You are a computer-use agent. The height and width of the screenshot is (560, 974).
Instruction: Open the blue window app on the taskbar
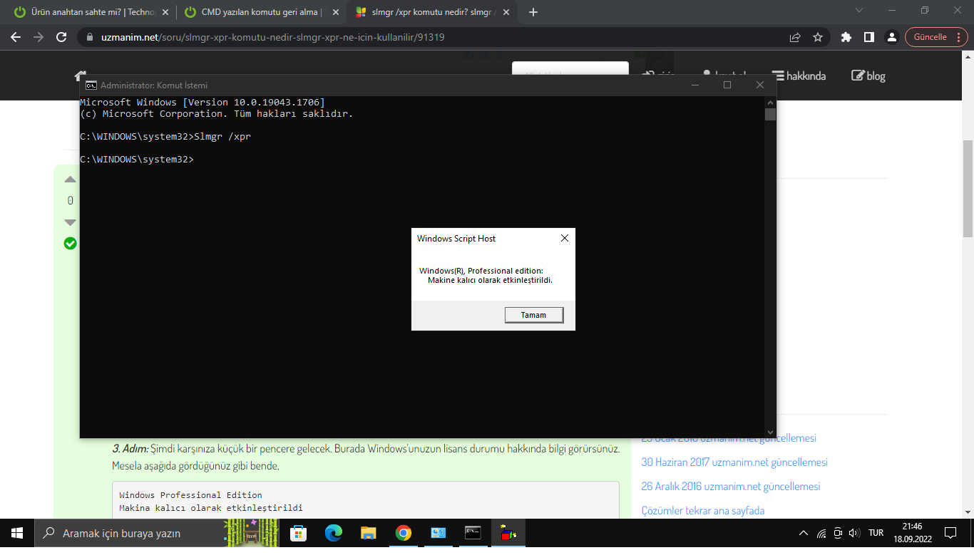(x=439, y=533)
